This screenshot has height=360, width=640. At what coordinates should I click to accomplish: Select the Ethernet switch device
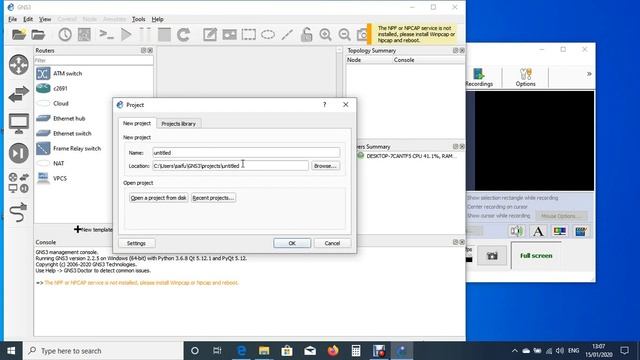click(72, 133)
